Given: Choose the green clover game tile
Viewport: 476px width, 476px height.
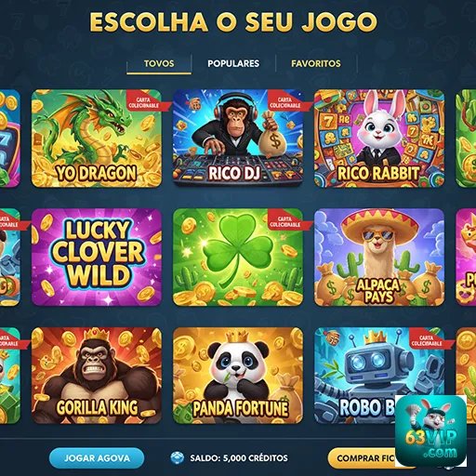Looking at the screenshot, I should click(238, 257).
